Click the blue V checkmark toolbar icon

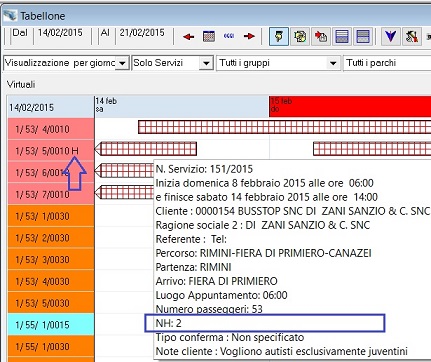click(x=390, y=36)
